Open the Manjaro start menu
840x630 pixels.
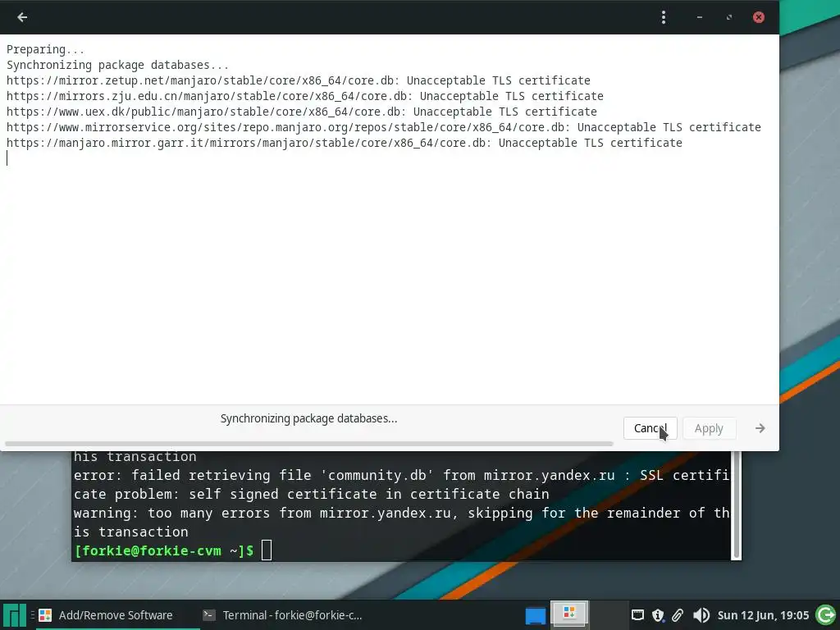coord(15,615)
